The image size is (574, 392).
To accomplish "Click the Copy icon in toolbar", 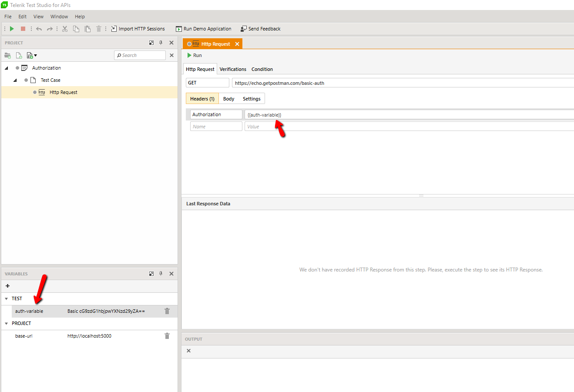I will [x=76, y=29].
